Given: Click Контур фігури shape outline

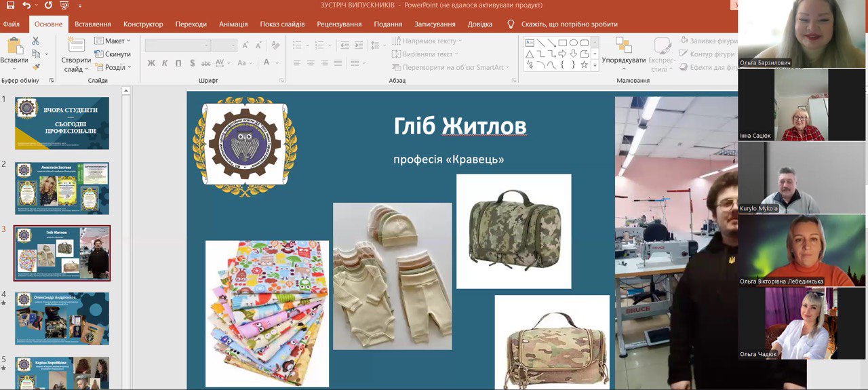Looking at the screenshot, I should click(x=707, y=54).
